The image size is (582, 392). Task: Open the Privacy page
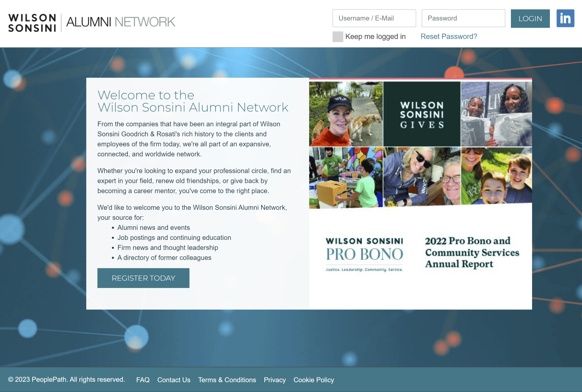click(x=274, y=380)
